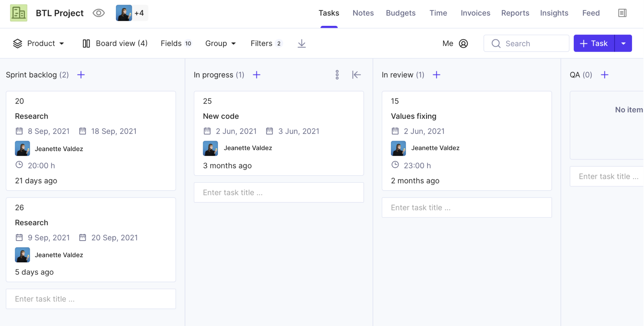The height and width of the screenshot is (326, 644).
Task: Click Jeanette Valdez's avatar on New code task
Action: point(210,148)
